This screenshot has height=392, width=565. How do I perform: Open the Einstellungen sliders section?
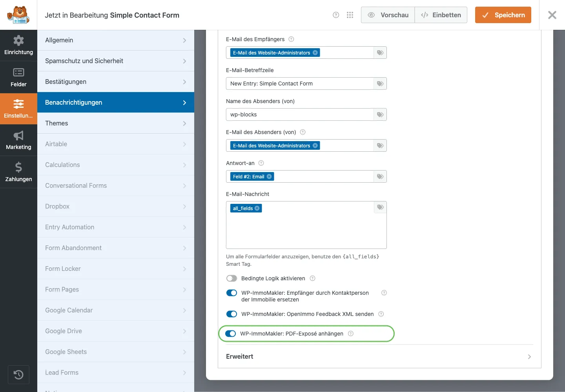[18, 109]
